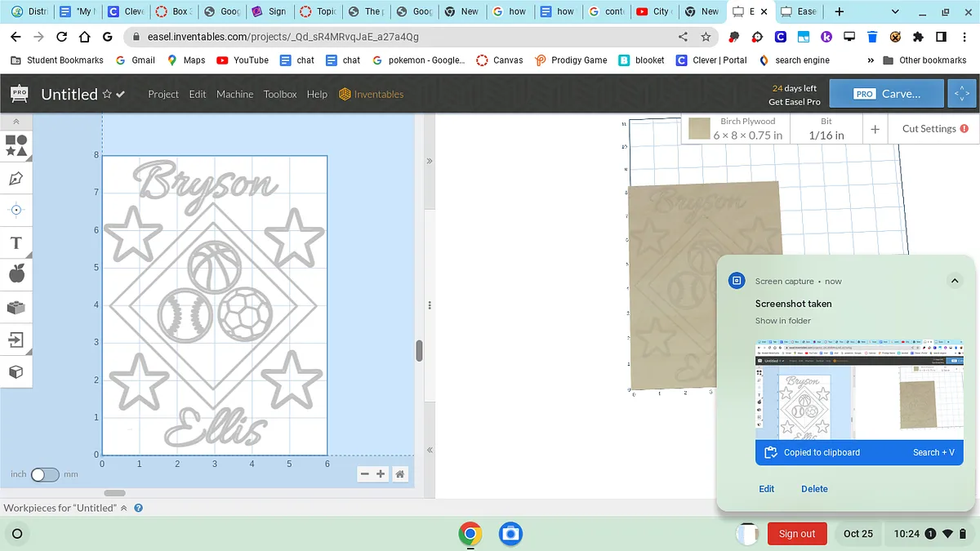Click Delete in the screenshot notification
The width and height of the screenshot is (980, 551).
point(814,489)
